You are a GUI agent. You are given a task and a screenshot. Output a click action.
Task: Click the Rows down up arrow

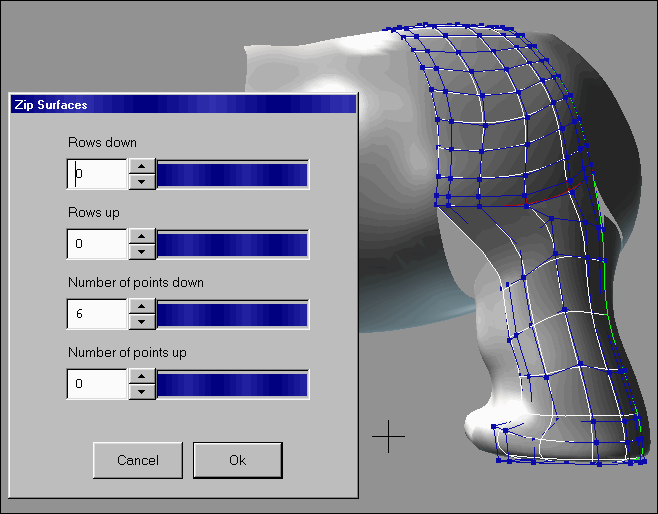143,167
